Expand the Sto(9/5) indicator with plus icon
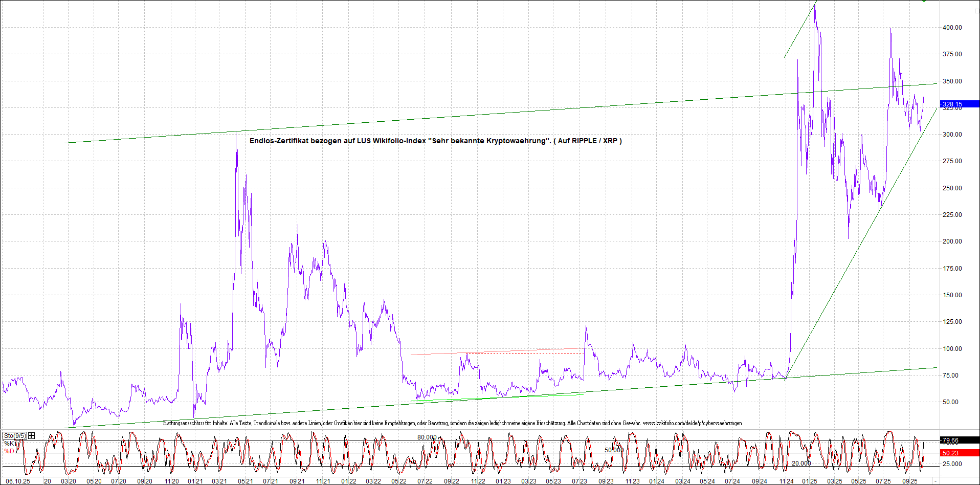980x485 pixels. tap(32, 435)
